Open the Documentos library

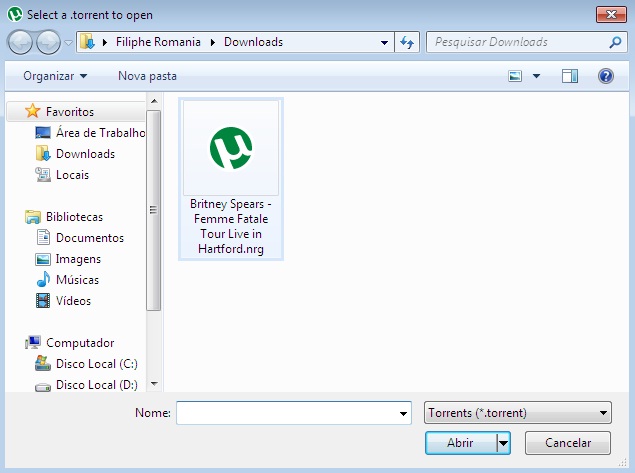click(90, 238)
